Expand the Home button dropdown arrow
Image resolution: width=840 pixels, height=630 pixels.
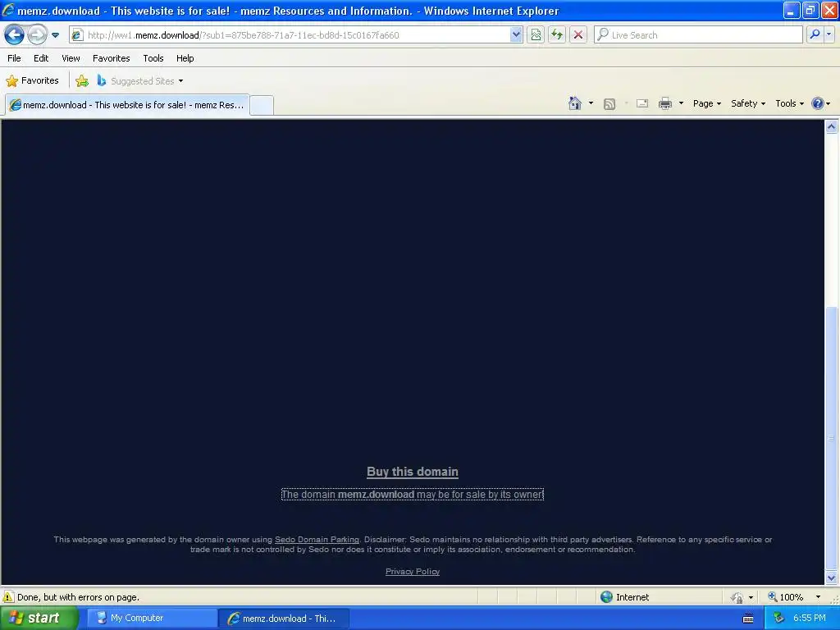pos(591,103)
